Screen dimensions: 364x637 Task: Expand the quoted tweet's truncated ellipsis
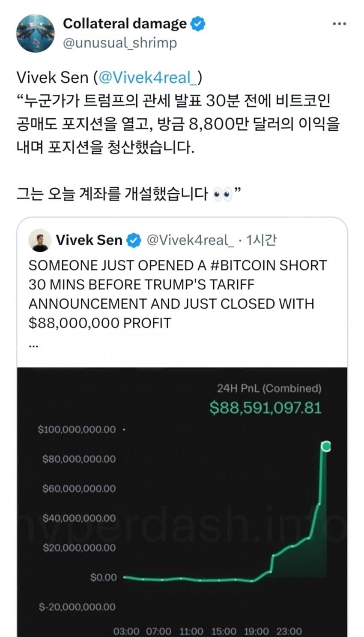pyautogui.click(x=33, y=344)
